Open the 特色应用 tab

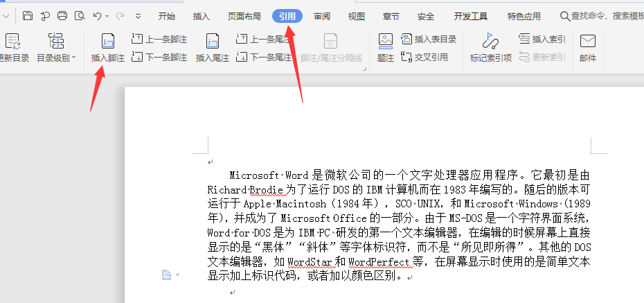click(x=524, y=17)
